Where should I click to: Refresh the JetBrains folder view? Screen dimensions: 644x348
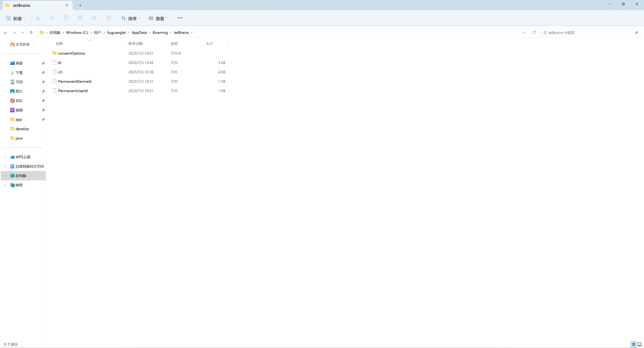534,32
